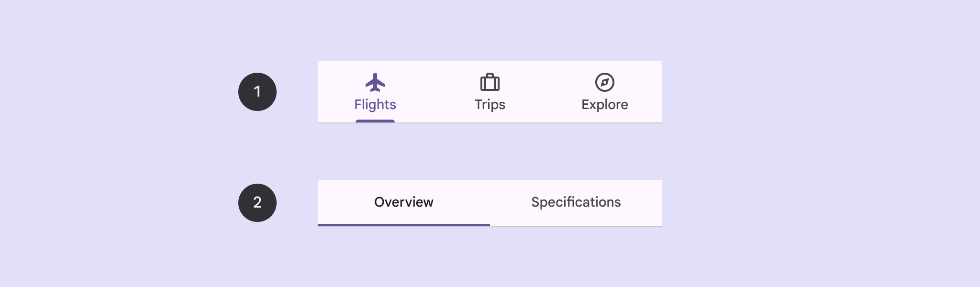Click the Flights text label

tap(375, 105)
